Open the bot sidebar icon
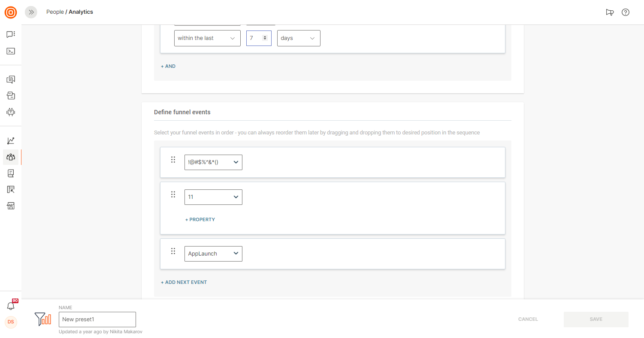The width and height of the screenshot is (644, 338). 11,112
